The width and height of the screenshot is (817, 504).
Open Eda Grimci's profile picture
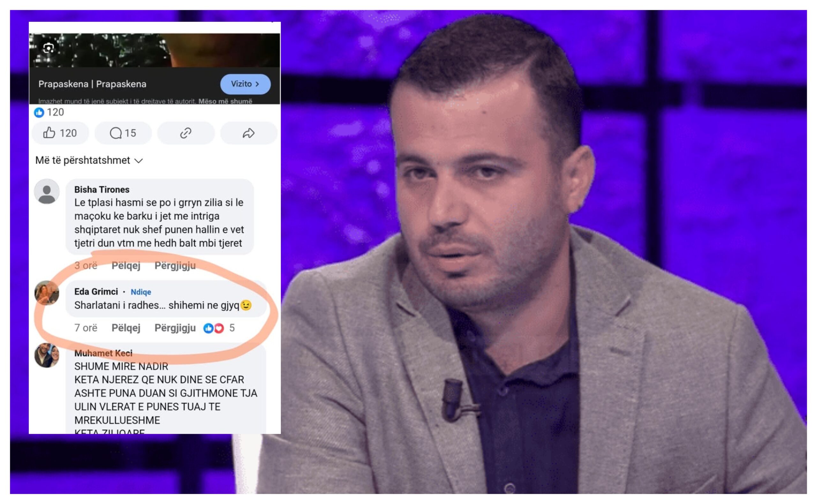[x=47, y=293]
